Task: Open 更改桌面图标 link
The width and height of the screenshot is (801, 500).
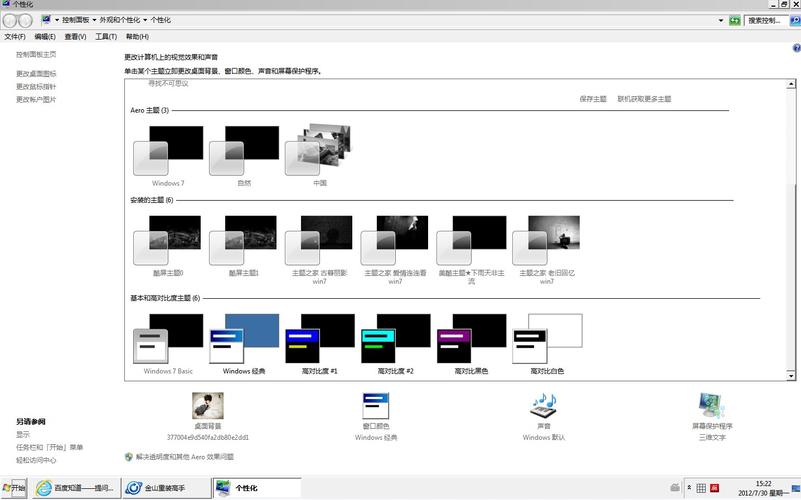Action: pos(36,74)
